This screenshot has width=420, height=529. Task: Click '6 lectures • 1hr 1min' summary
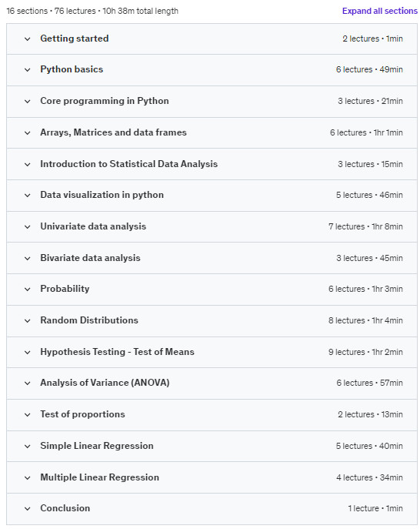[366, 132]
